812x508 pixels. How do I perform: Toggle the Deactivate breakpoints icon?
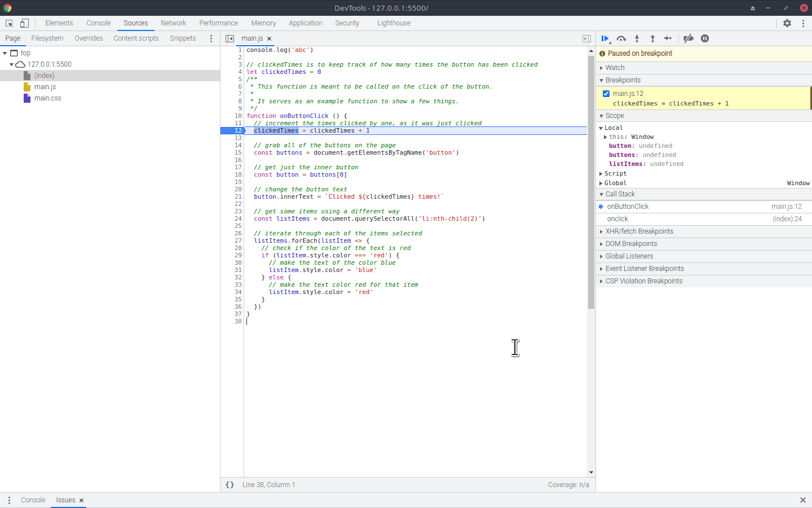(688, 38)
